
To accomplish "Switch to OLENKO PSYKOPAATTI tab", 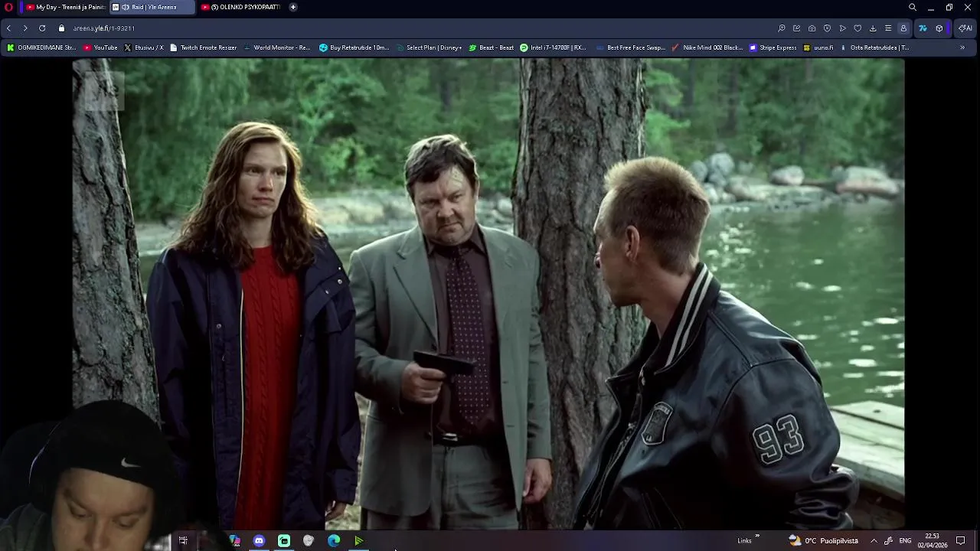I will click(240, 7).
